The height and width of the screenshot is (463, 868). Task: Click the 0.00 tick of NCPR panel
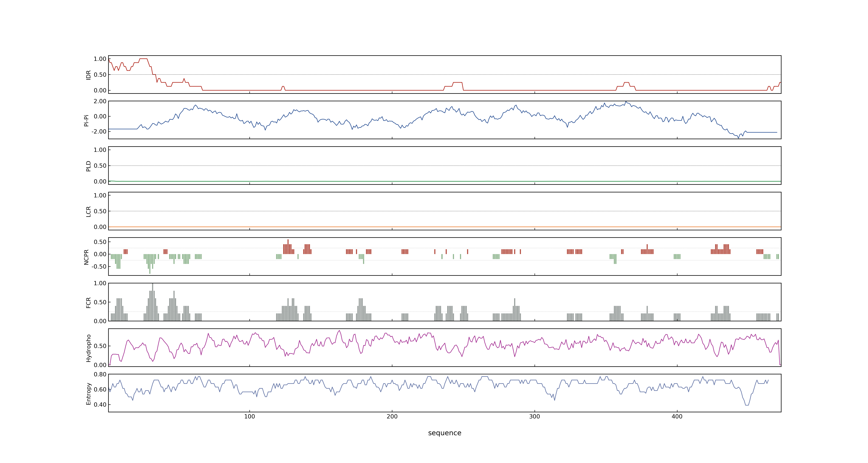tap(100, 254)
